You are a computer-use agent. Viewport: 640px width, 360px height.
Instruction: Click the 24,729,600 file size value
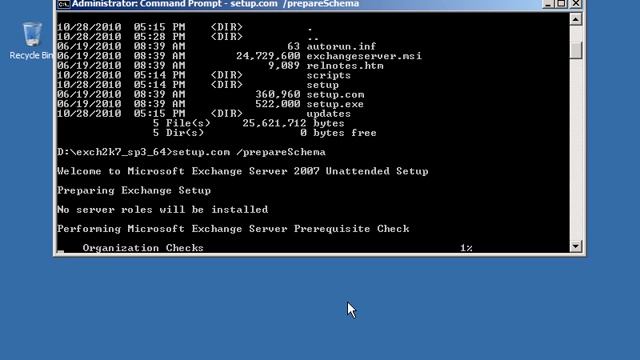(268, 56)
